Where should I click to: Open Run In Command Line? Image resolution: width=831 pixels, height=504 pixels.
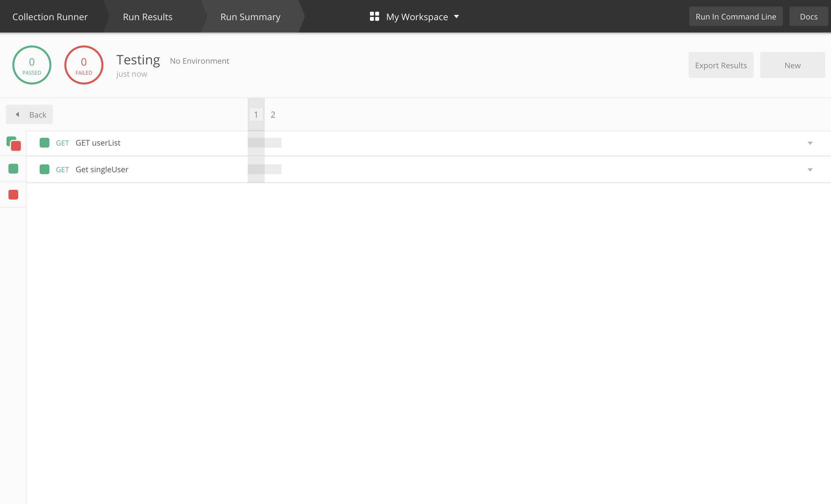pyautogui.click(x=735, y=17)
